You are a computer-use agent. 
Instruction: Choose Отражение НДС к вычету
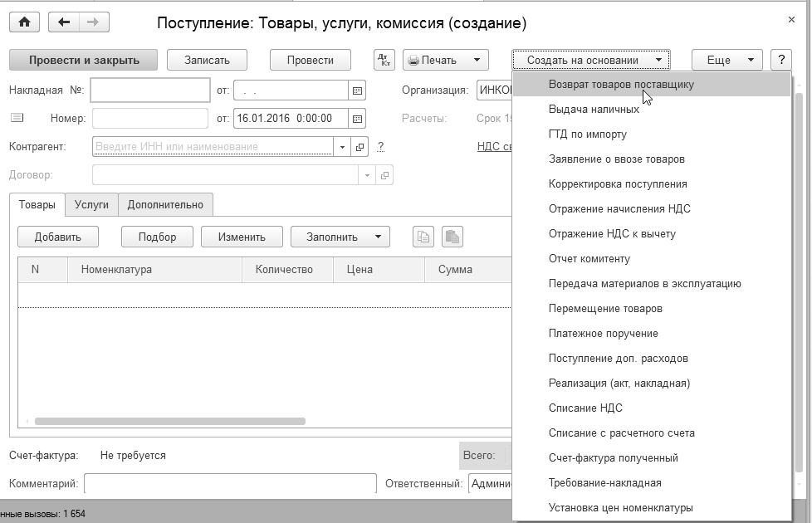pyautogui.click(x=652, y=233)
